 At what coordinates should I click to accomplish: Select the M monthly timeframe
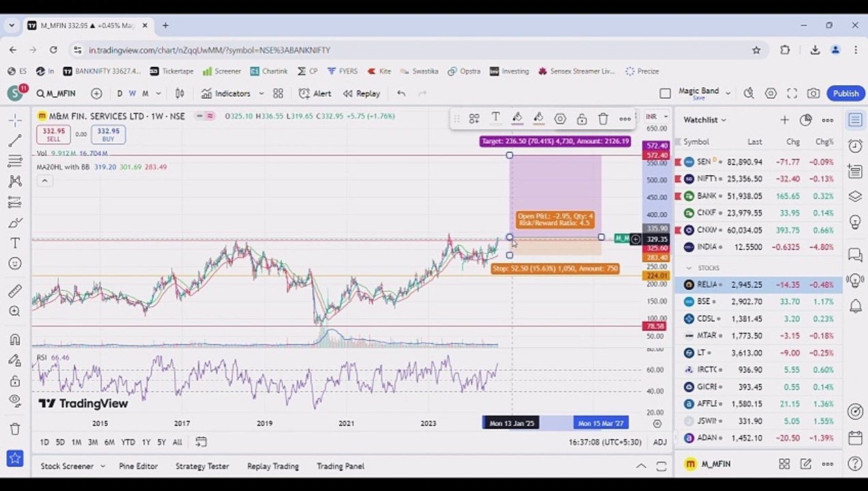click(145, 93)
